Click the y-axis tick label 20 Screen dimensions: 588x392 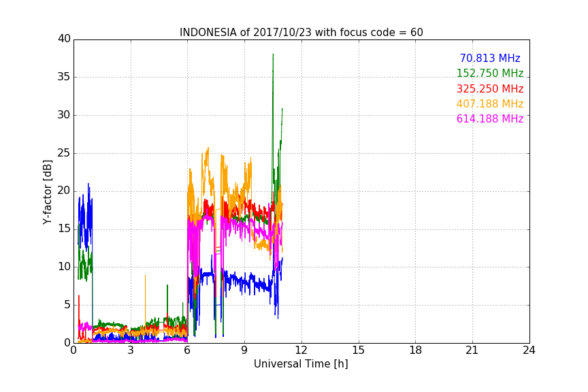[64, 191]
